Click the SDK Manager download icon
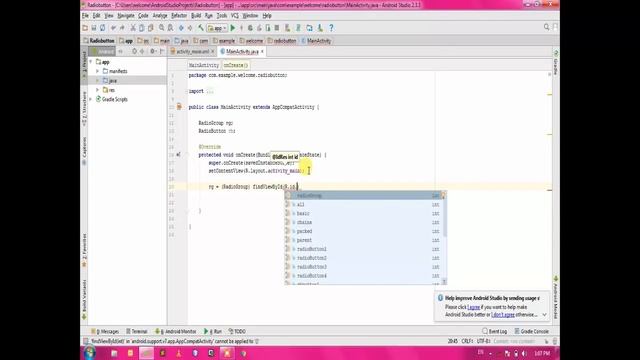Viewport: 640px width, 360px height. (x=320, y=28)
